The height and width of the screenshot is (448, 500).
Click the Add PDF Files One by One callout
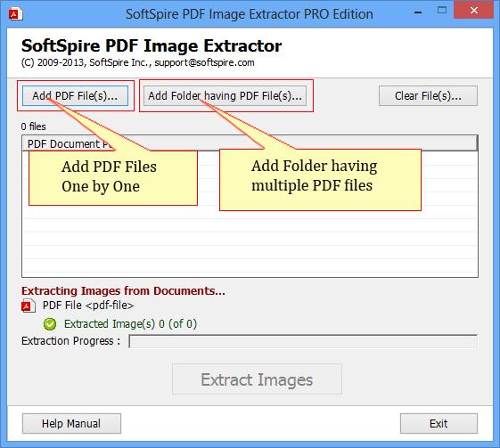tap(113, 178)
